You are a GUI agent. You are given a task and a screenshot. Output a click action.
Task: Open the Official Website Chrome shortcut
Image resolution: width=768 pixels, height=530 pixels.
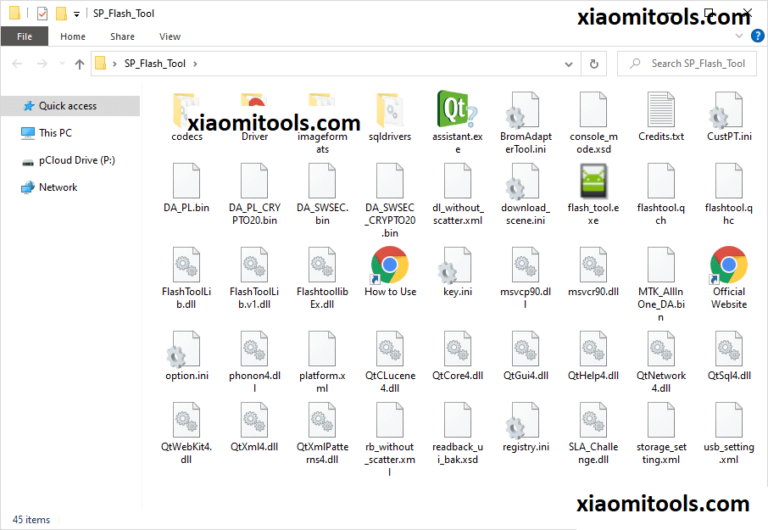pos(729,267)
